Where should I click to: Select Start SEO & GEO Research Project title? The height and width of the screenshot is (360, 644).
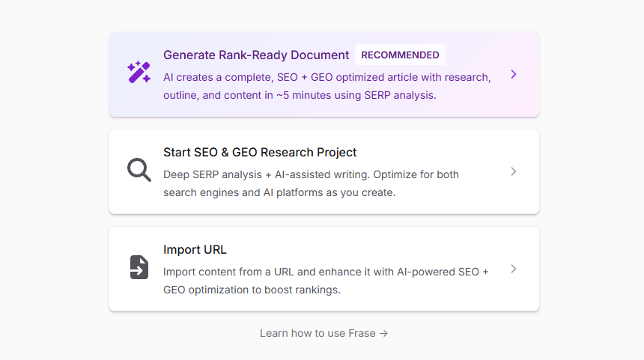pos(260,152)
